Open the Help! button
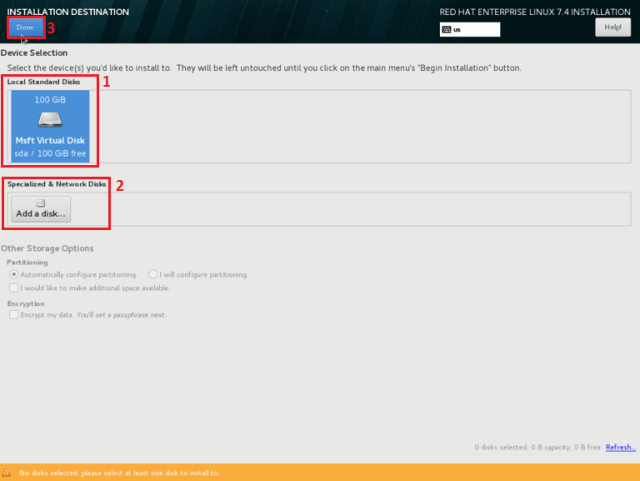 [613, 27]
